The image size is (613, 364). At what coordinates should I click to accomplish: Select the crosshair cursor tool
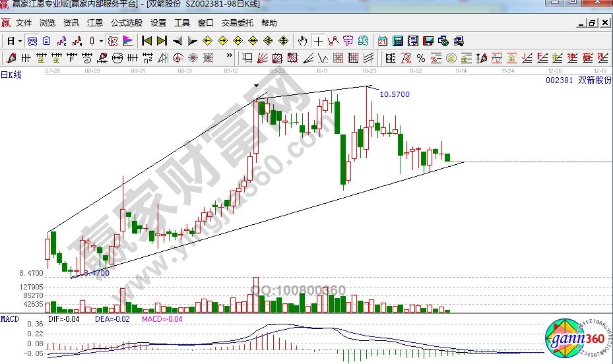[x=319, y=41]
